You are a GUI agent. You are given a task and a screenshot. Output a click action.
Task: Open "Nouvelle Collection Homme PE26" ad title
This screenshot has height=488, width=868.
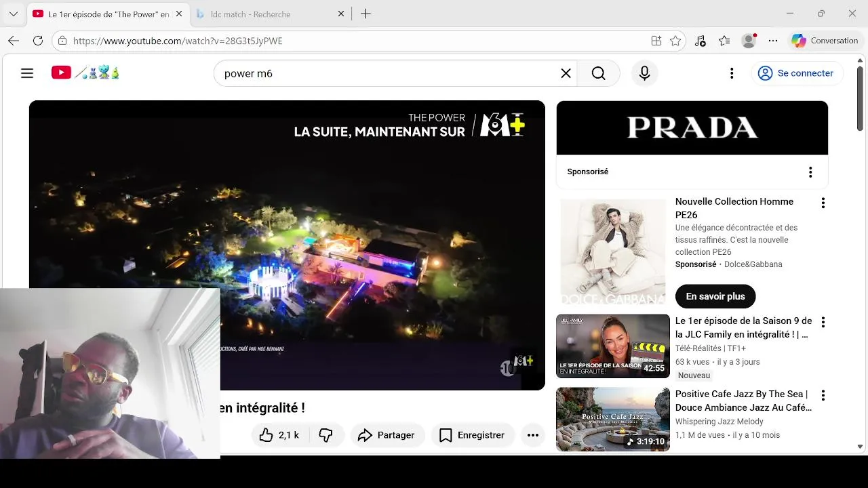point(734,208)
